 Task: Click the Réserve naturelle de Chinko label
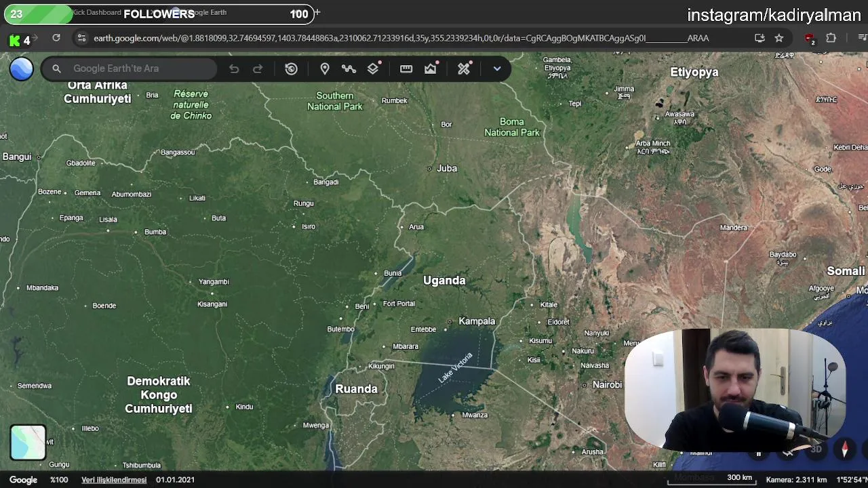[191, 105]
